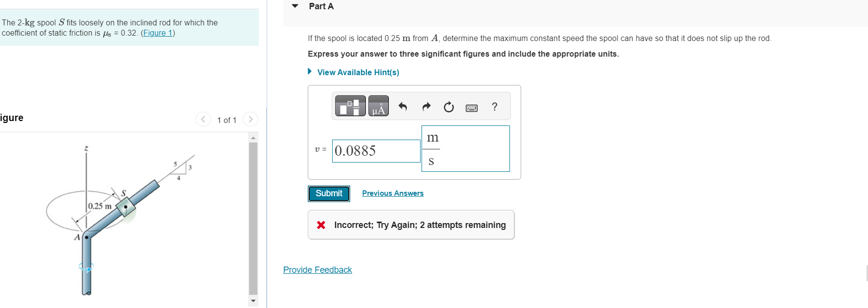
Task: Collapse the Part A section
Action: (x=295, y=6)
